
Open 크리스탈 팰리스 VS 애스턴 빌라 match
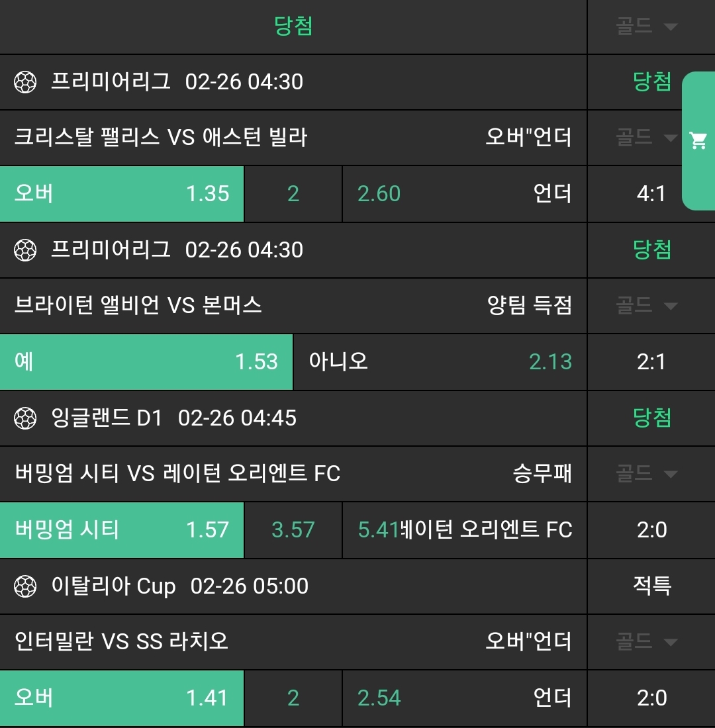tap(161, 138)
